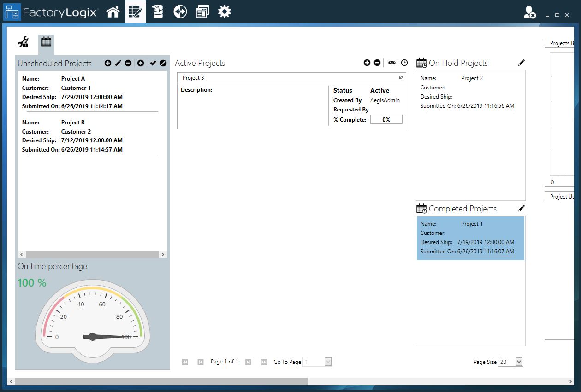This screenshot has height=392, width=581.
Task: Open the Page Size dropdown
Action: pyautogui.click(x=519, y=362)
